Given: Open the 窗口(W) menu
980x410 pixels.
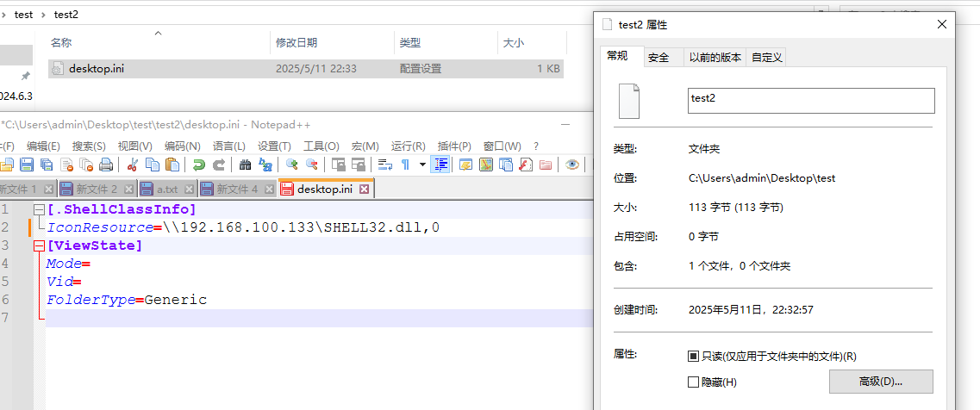Looking at the screenshot, I should (502, 146).
